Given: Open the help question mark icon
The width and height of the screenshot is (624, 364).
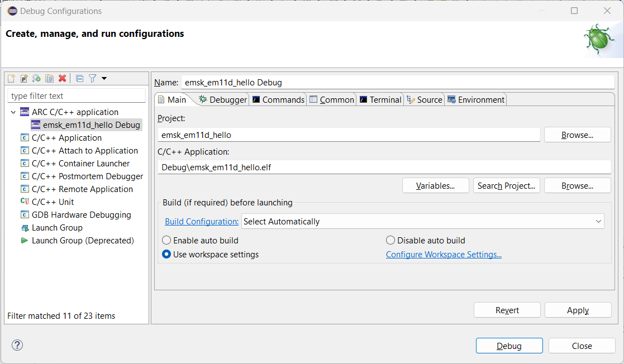Looking at the screenshot, I should pyautogui.click(x=17, y=345).
